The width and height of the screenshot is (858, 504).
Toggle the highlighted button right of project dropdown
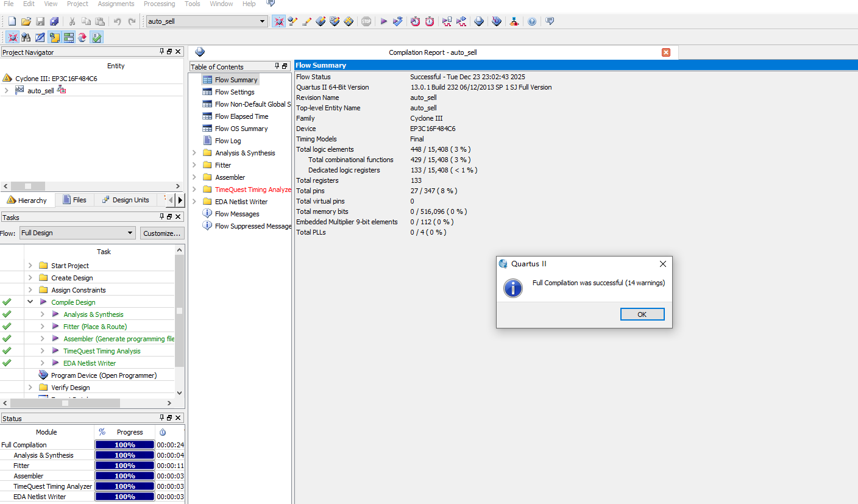pos(279,21)
